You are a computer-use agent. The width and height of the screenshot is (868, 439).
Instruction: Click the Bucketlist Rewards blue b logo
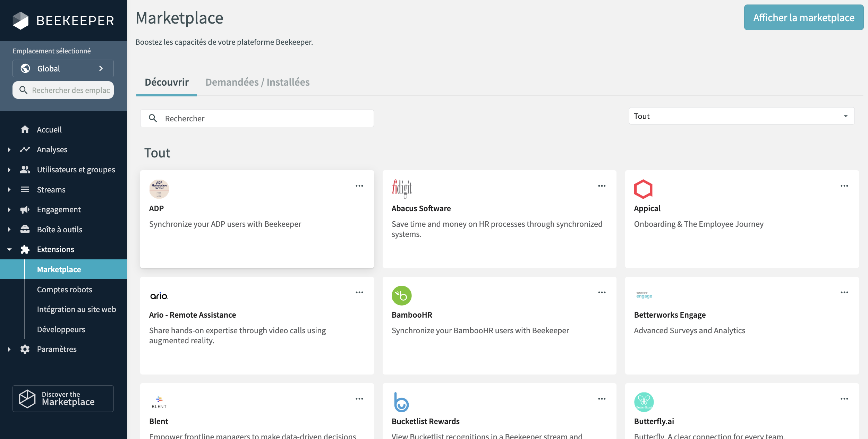(x=401, y=402)
